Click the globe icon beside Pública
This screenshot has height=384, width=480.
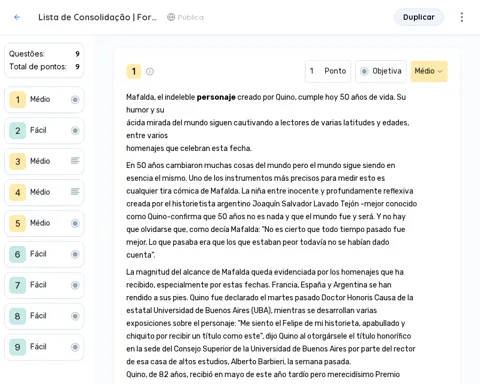171,17
